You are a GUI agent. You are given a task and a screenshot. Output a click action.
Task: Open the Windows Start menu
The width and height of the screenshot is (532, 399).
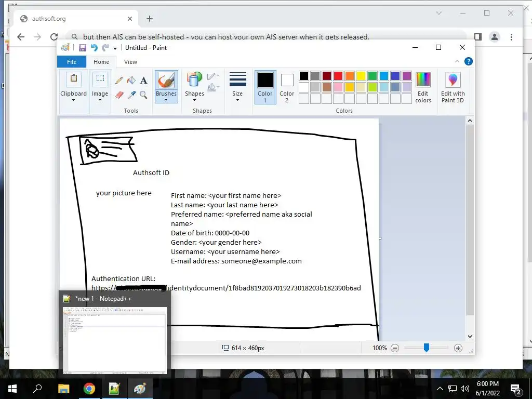click(12, 389)
